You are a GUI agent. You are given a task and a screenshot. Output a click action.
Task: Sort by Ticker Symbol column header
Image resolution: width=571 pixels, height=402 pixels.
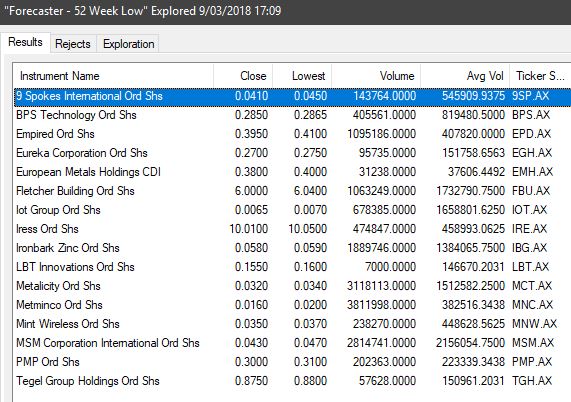tap(540, 76)
